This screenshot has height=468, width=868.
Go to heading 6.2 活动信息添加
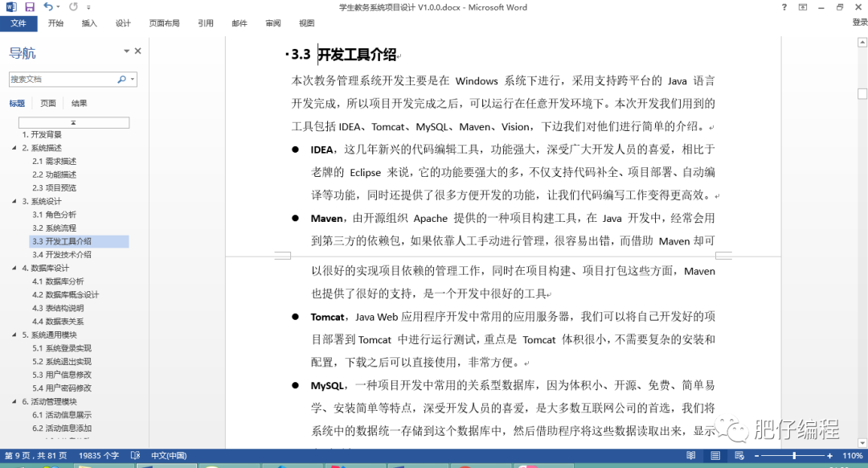click(x=61, y=428)
